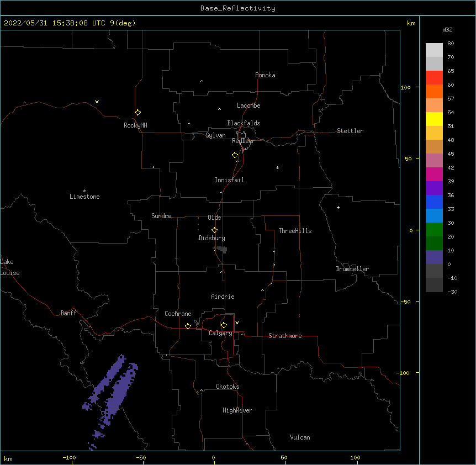Click the Calgary city label
The height and width of the screenshot is (465, 476).
(x=220, y=333)
